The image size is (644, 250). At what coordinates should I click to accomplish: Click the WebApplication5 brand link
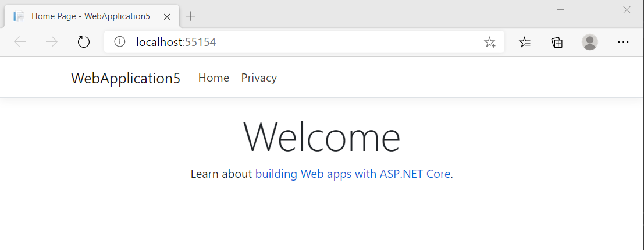126,78
